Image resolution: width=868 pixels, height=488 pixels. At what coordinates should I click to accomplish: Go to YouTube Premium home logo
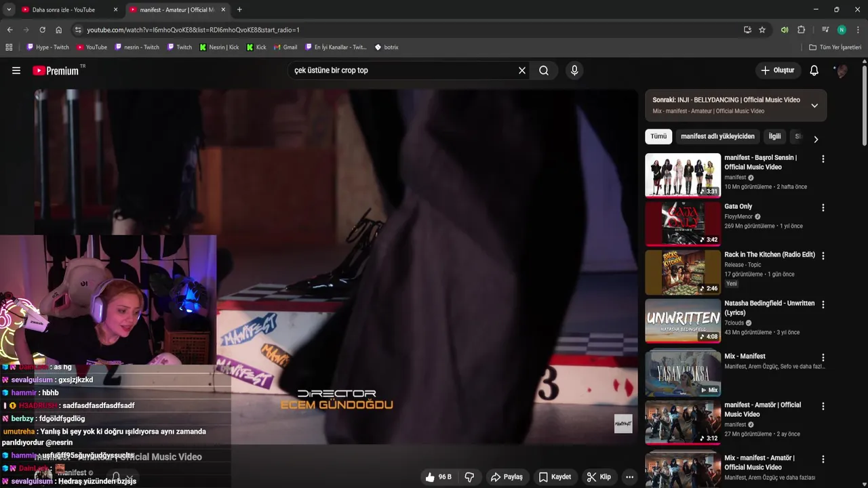point(56,70)
